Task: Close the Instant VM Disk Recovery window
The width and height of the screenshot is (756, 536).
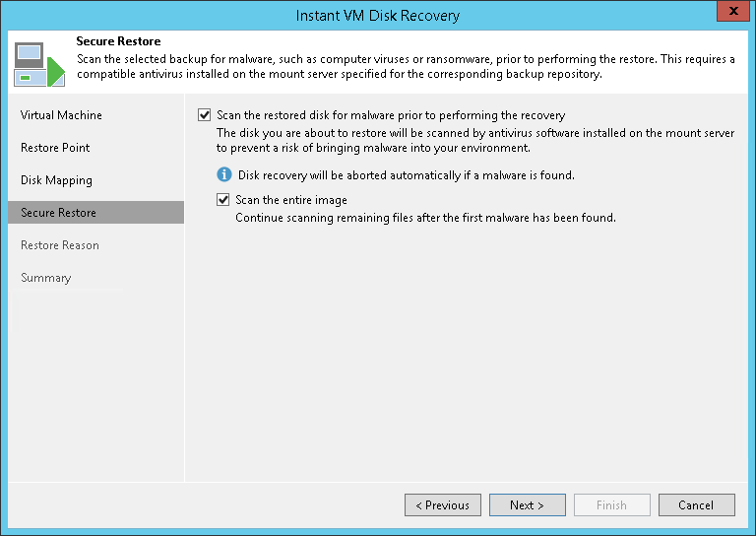Action: 729,13
